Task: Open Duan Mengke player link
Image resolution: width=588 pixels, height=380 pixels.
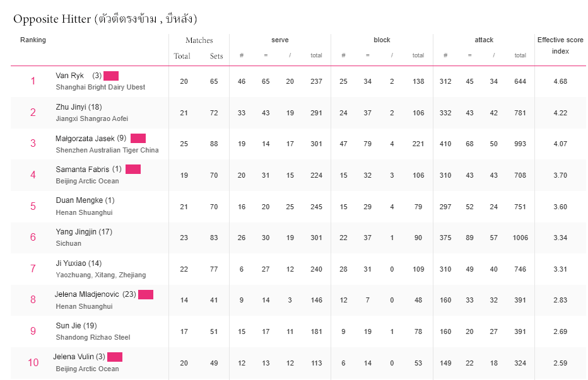Action: (85, 200)
